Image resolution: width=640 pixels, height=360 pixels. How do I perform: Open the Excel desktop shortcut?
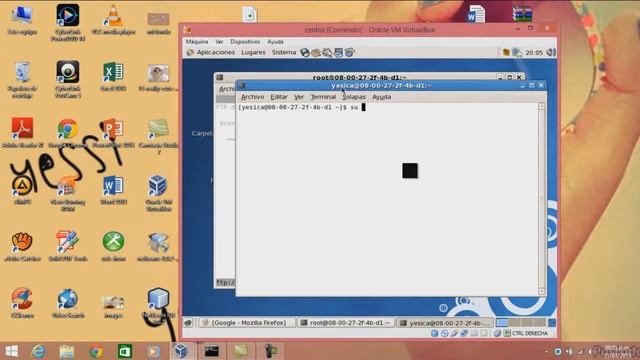pos(113,77)
